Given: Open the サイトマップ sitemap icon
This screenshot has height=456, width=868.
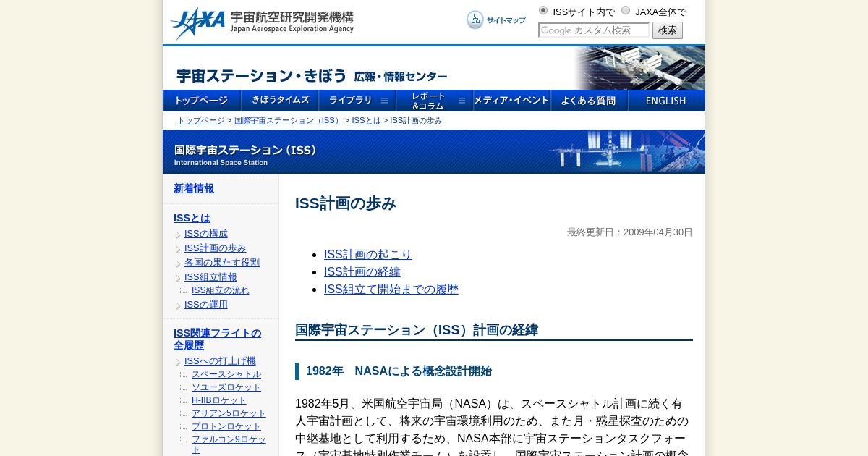Looking at the screenshot, I should coord(496,20).
